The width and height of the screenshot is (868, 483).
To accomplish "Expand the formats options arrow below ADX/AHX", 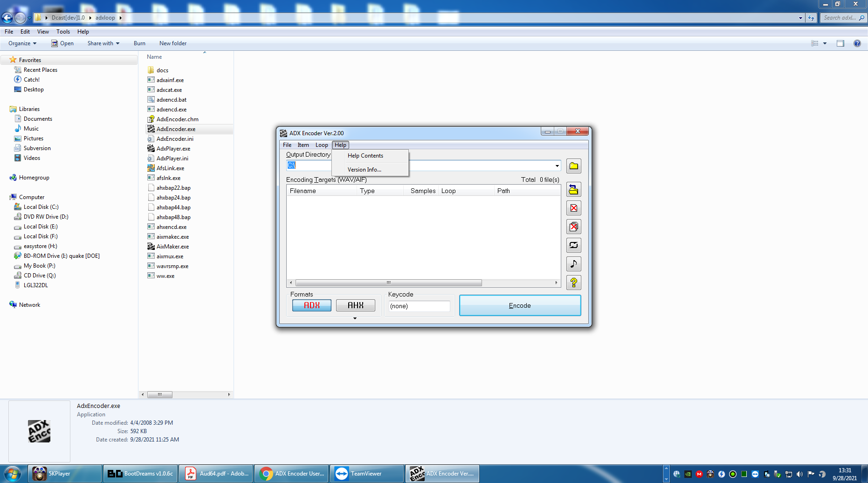I will pyautogui.click(x=355, y=318).
